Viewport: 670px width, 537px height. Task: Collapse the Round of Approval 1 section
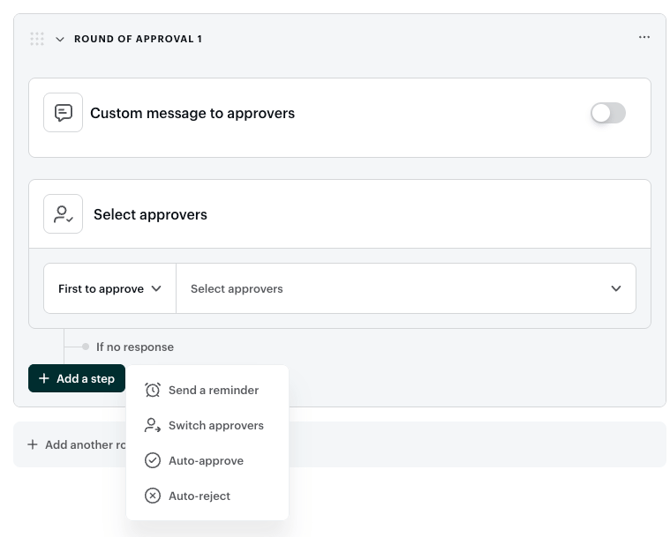point(60,39)
